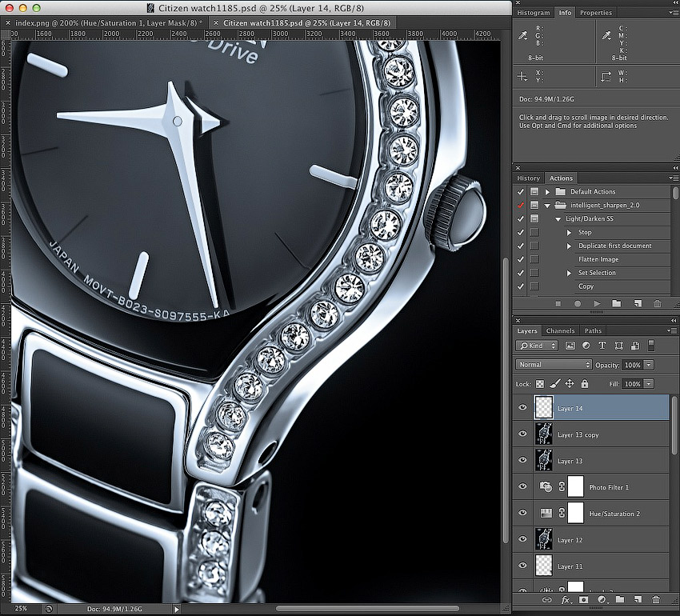Click the Delete layer trash icon
This screenshot has height=616, width=680.
656,598
